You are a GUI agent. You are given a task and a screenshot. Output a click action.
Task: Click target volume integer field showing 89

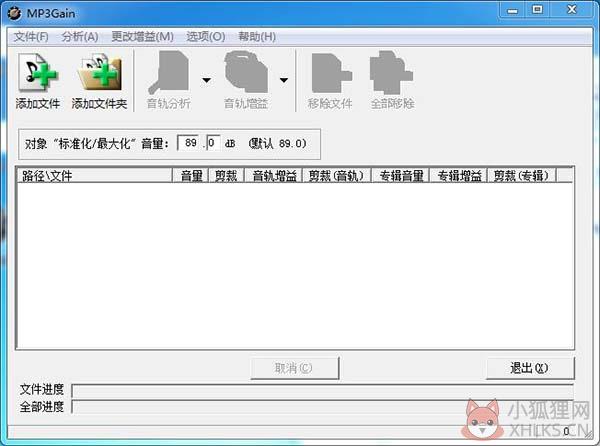point(190,143)
